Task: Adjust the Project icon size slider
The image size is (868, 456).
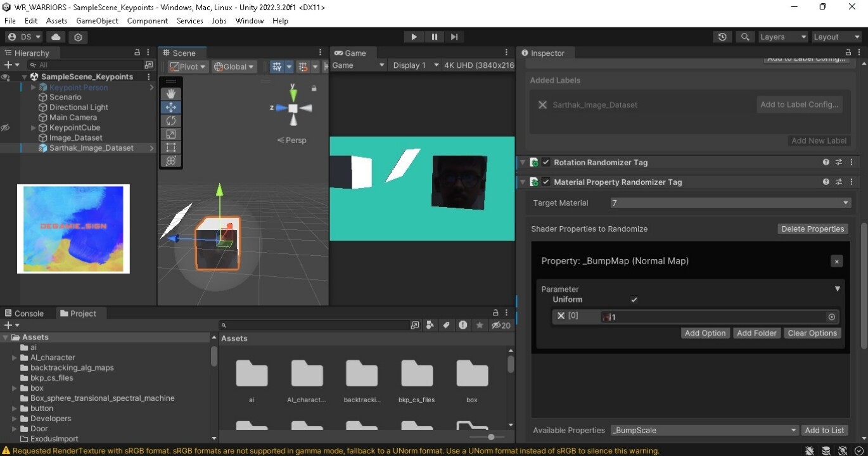Action: click(x=491, y=437)
